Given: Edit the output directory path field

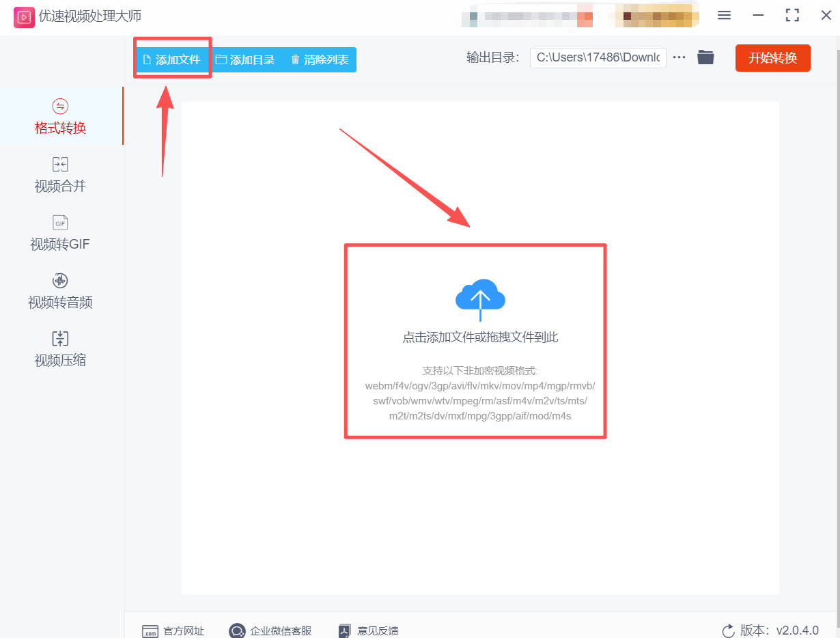Looking at the screenshot, I should 598,57.
